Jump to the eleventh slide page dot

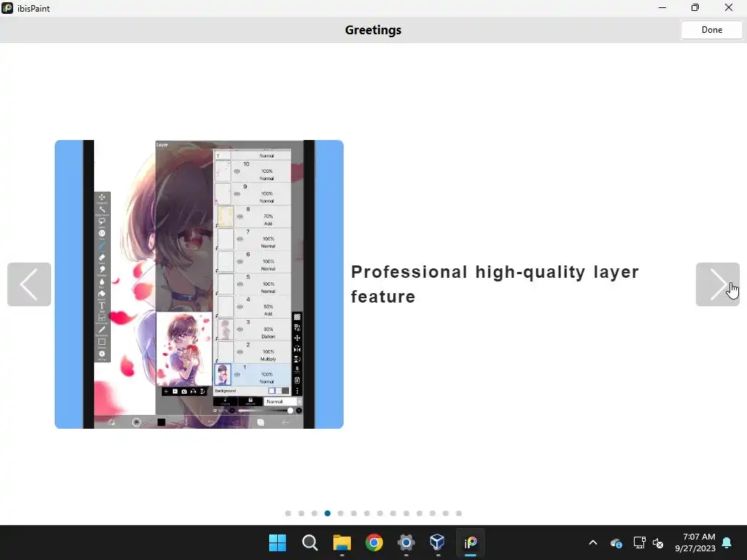(419, 513)
